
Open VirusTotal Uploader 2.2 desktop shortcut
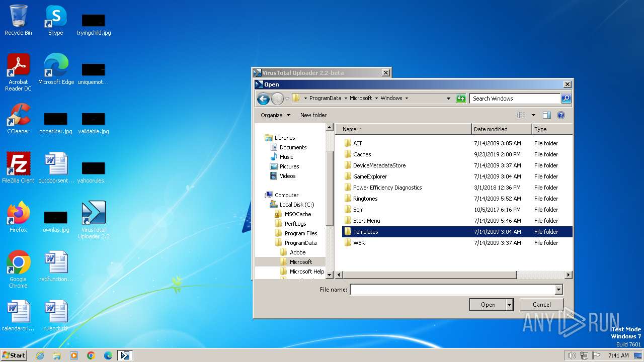94,220
